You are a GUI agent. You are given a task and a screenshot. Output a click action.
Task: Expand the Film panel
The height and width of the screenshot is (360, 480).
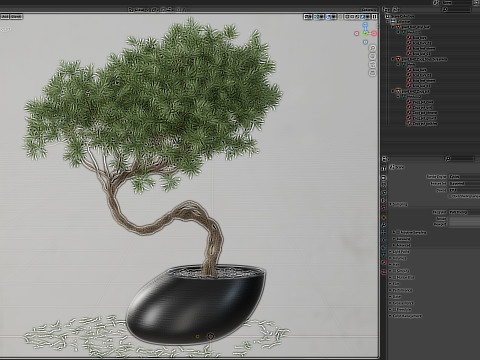[x=394, y=284]
